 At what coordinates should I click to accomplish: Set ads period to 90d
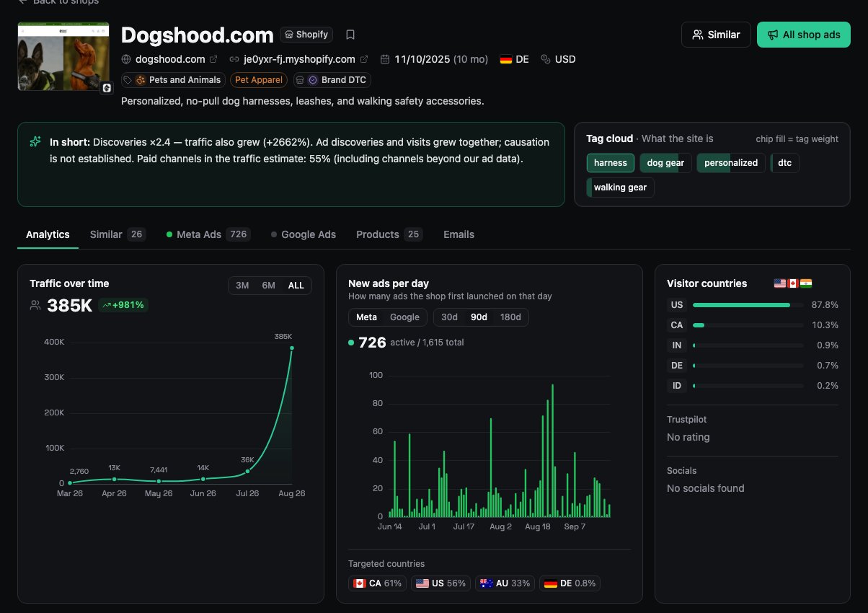(479, 317)
